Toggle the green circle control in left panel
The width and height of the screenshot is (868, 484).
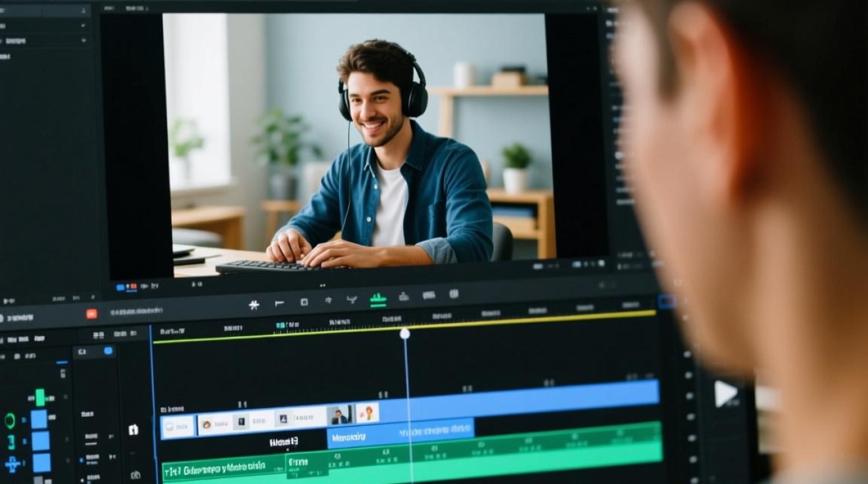point(10,421)
